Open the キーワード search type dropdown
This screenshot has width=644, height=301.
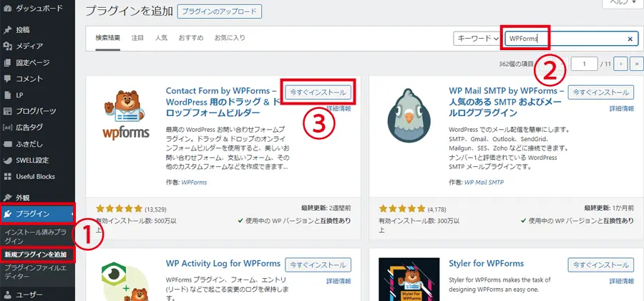[477, 39]
